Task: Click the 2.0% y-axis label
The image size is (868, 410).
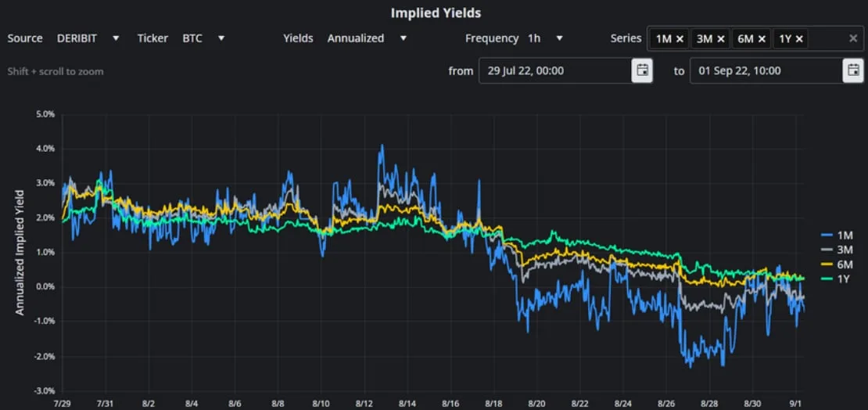Action: pos(46,218)
